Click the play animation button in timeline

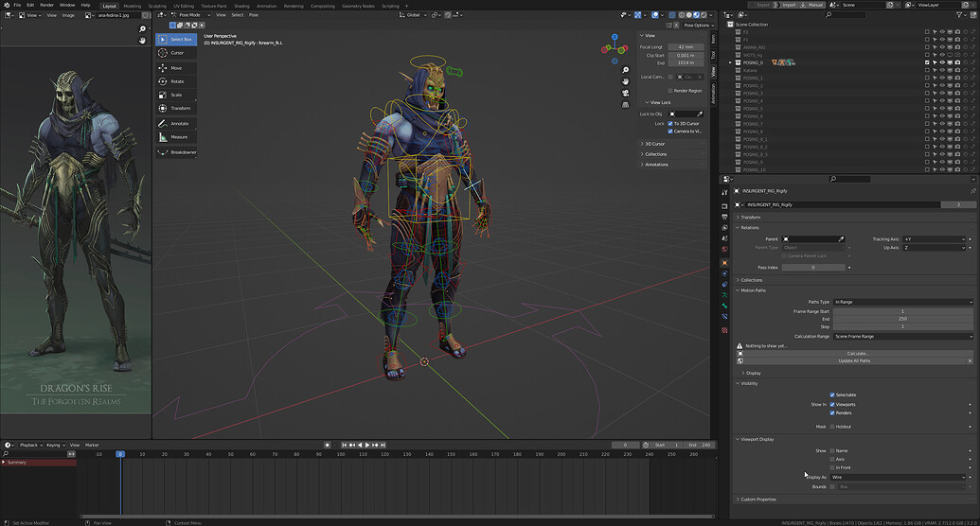[x=367, y=445]
